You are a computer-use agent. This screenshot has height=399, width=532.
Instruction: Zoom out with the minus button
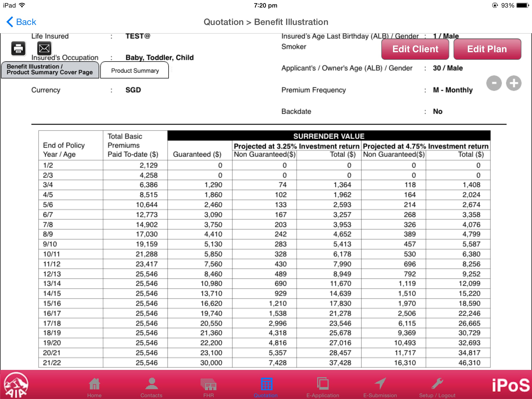(x=494, y=83)
